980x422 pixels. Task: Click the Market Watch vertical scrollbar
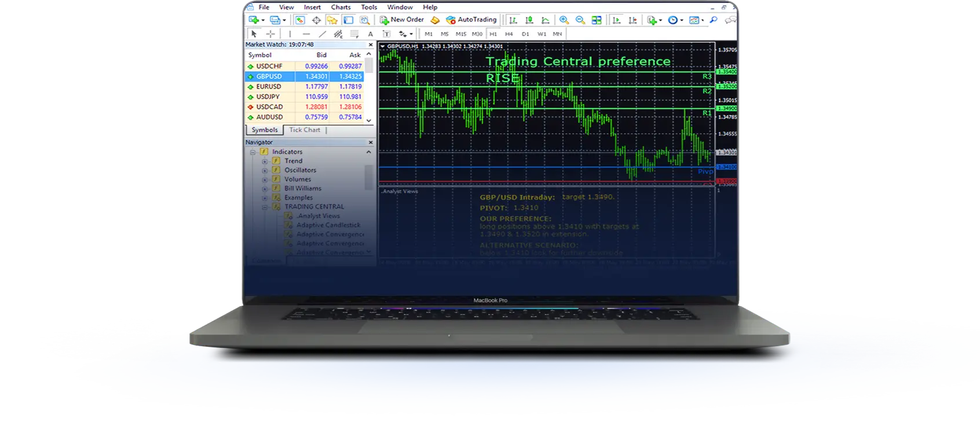369,87
